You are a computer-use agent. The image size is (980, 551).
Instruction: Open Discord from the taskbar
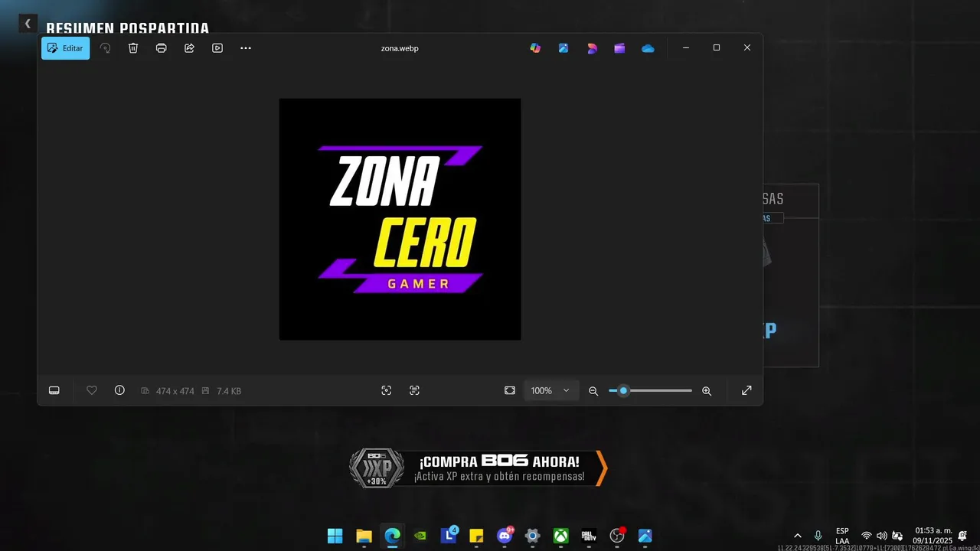505,536
